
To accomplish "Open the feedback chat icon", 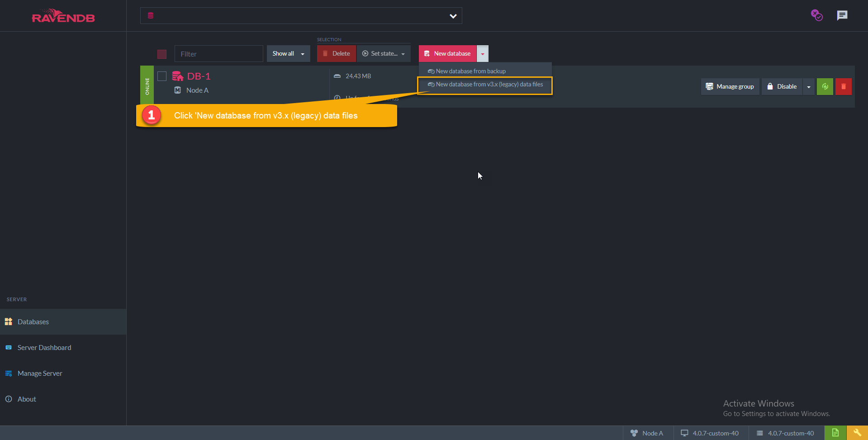I will 842,15.
